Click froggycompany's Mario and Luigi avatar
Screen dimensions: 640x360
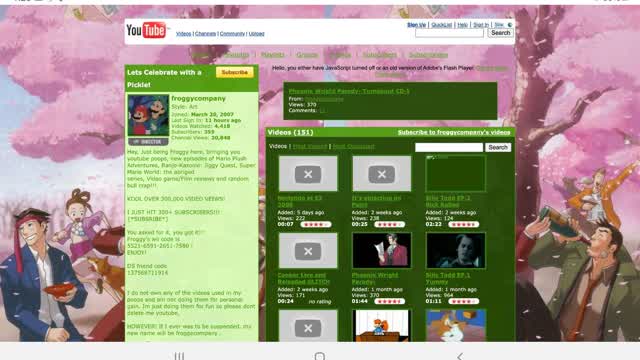pos(148,116)
